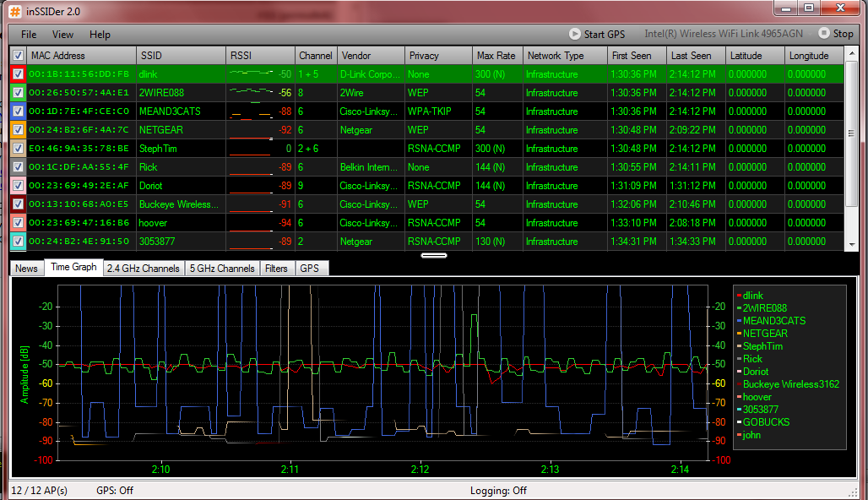Click the 2:12 time label on graph axis
The height and width of the screenshot is (500, 868).
(420, 470)
